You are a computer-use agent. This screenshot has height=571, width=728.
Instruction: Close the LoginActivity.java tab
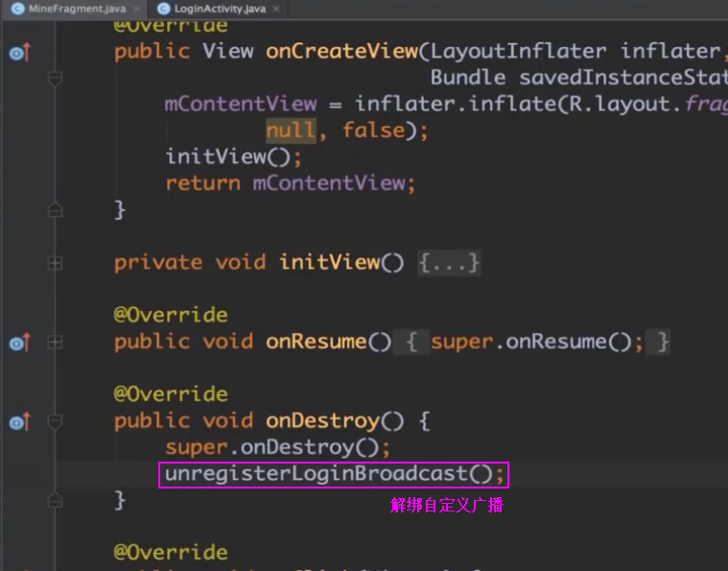coord(276,9)
